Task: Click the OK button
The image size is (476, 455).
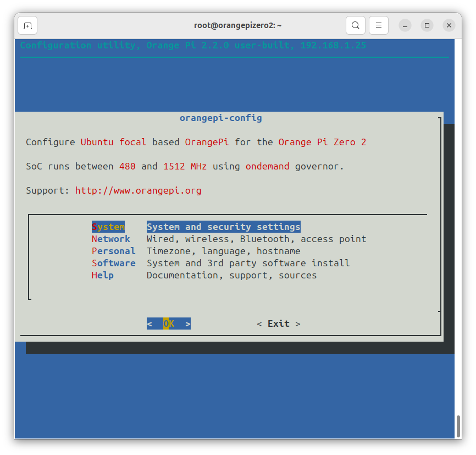Action: (x=169, y=324)
